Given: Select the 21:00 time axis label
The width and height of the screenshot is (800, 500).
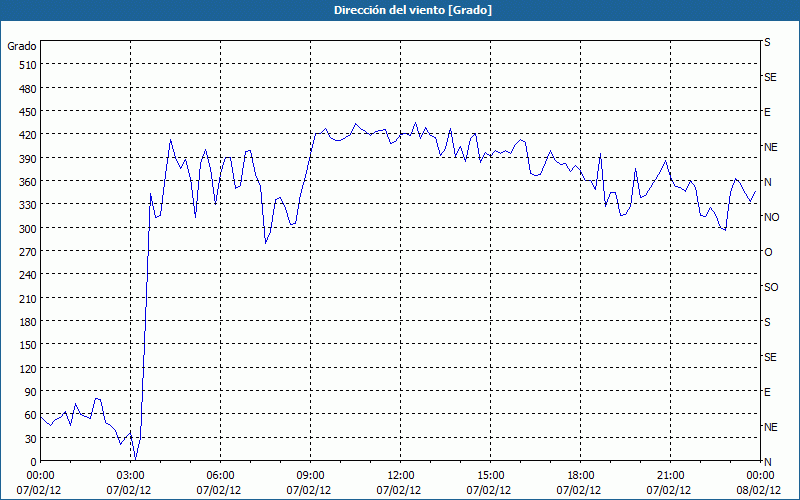Looking at the screenshot, I should point(670,476).
